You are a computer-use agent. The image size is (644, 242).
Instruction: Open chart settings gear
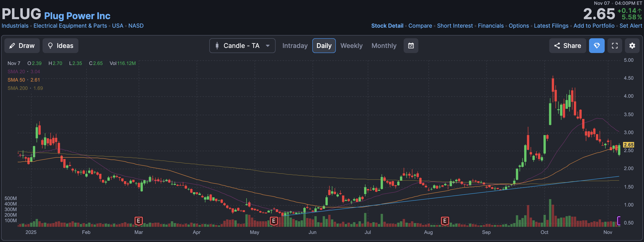(x=632, y=46)
